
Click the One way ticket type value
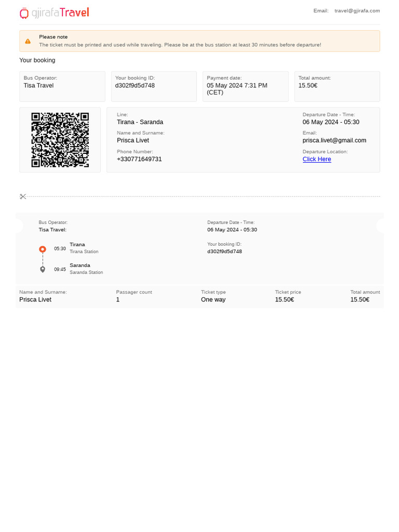tap(213, 300)
